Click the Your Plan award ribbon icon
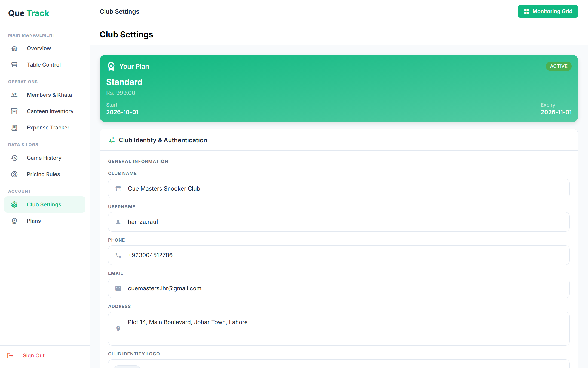This screenshot has width=588, height=368. point(111,66)
